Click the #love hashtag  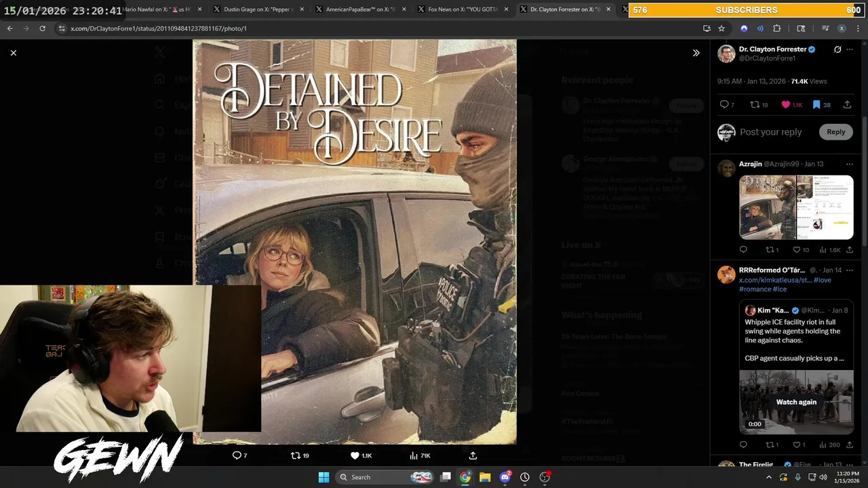tap(823, 280)
